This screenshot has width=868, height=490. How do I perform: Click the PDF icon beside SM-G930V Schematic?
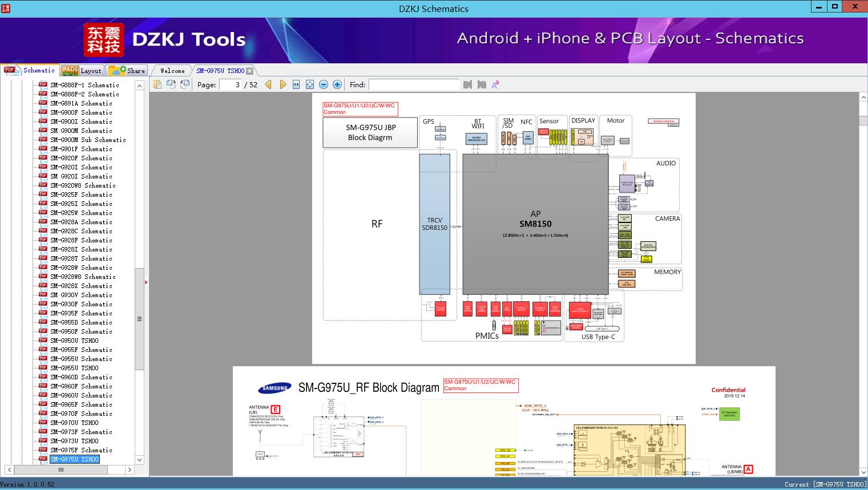(43, 294)
